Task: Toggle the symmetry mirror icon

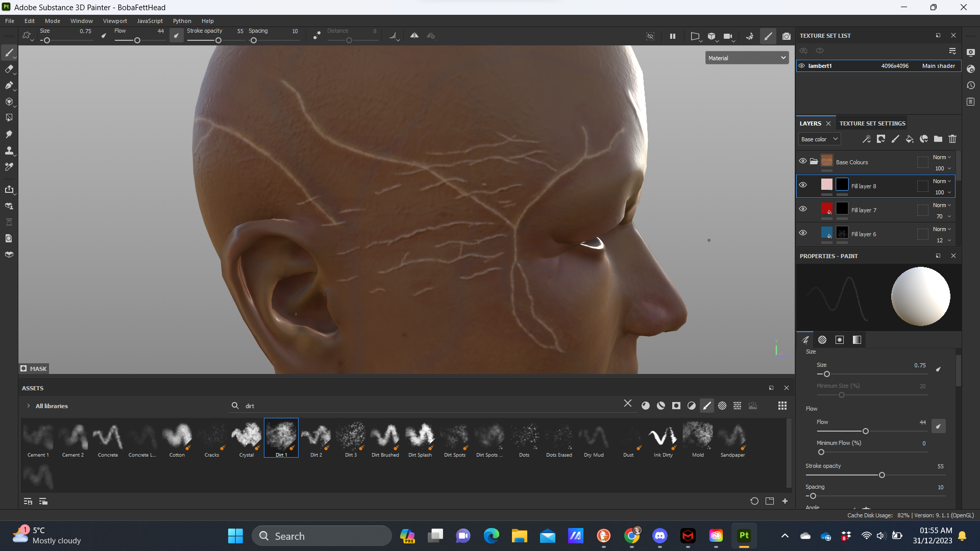Action: tap(414, 36)
